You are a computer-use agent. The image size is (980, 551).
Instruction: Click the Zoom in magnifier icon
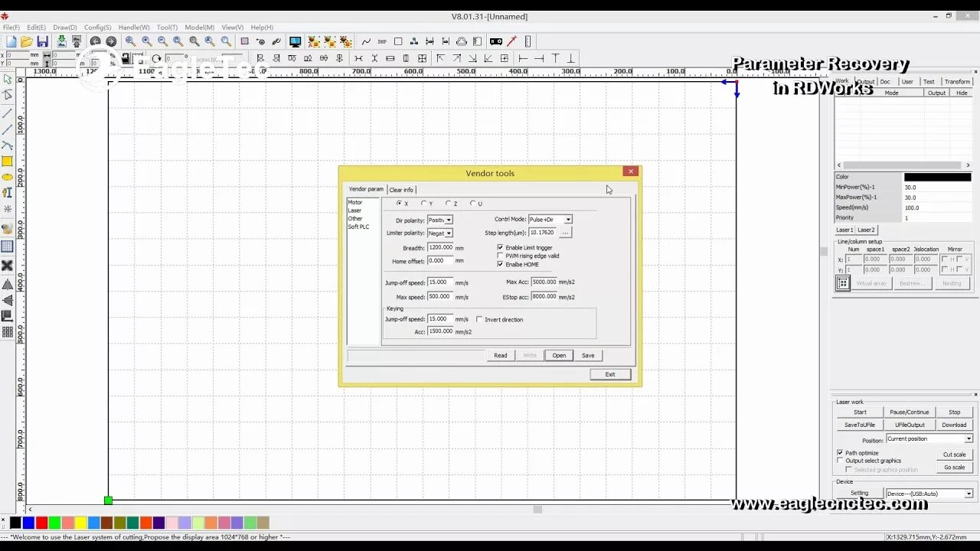click(146, 41)
